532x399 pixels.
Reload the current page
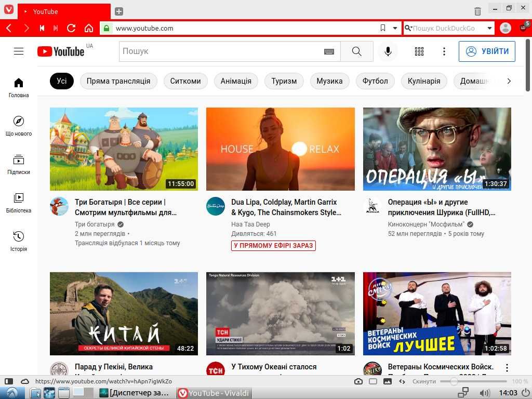tap(71, 28)
